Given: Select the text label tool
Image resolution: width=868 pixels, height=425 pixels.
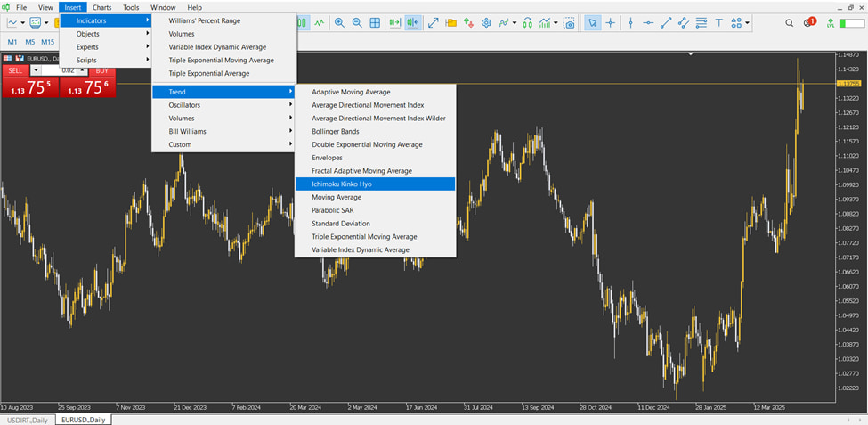Looking at the screenshot, I should pos(719,22).
